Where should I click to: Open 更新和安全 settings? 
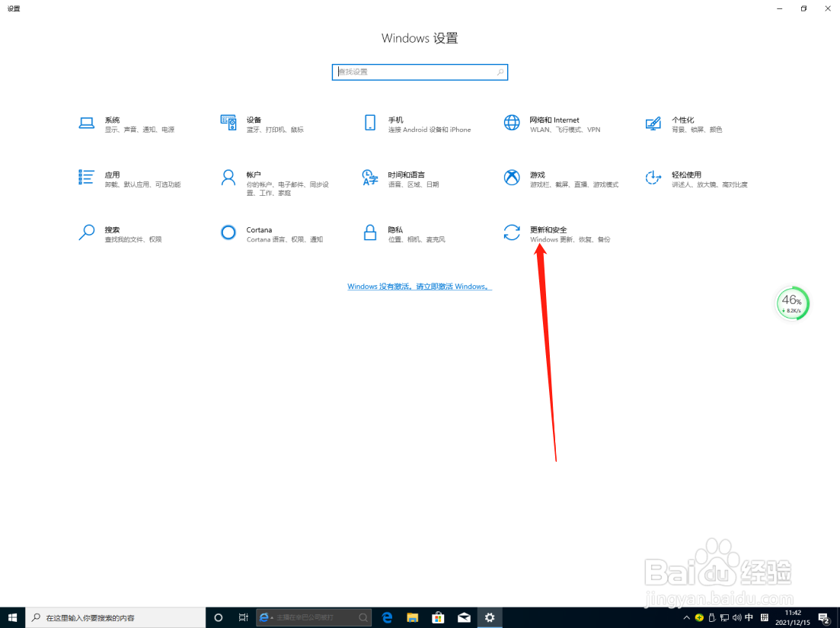click(549, 234)
